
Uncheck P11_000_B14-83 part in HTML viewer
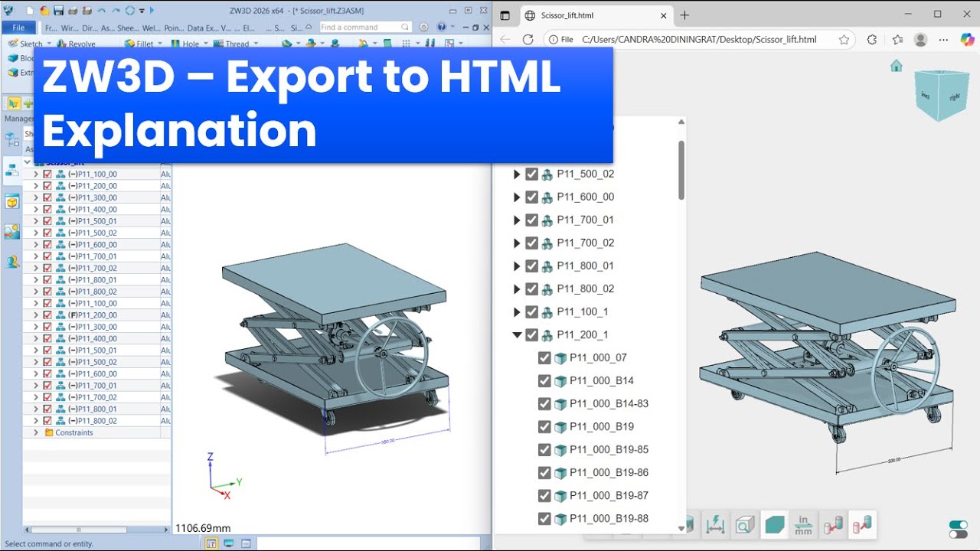(544, 403)
